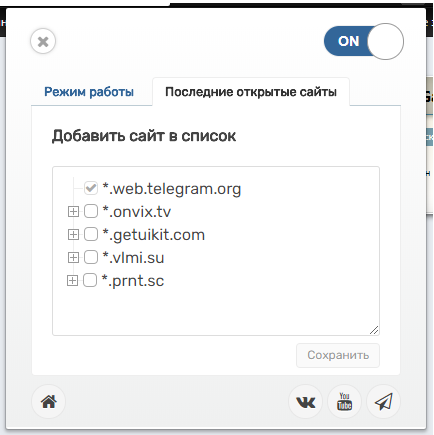
Task: Expand the *.getuikit.com tree node
Action: (73, 235)
